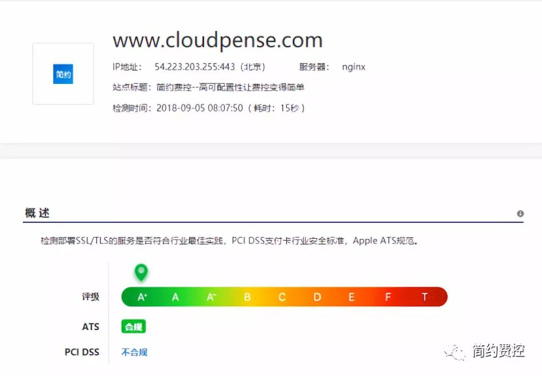Click the blue 简约 site logo thumbnail

click(x=63, y=74)
